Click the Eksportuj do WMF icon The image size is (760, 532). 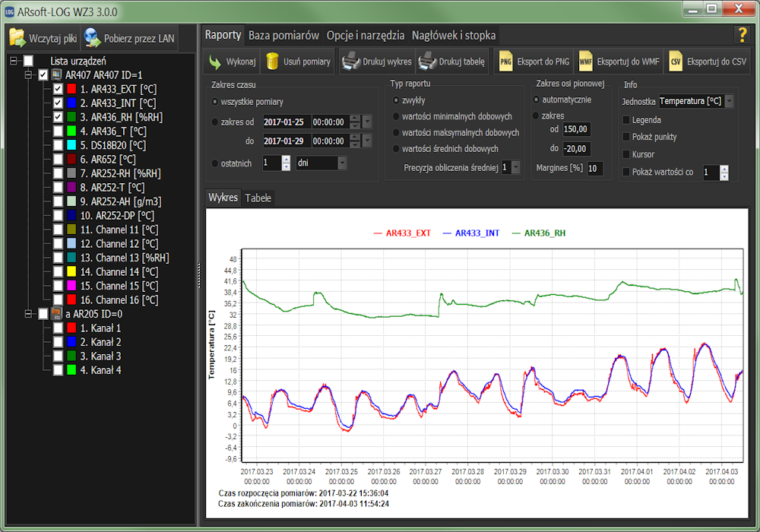[585, 62]
